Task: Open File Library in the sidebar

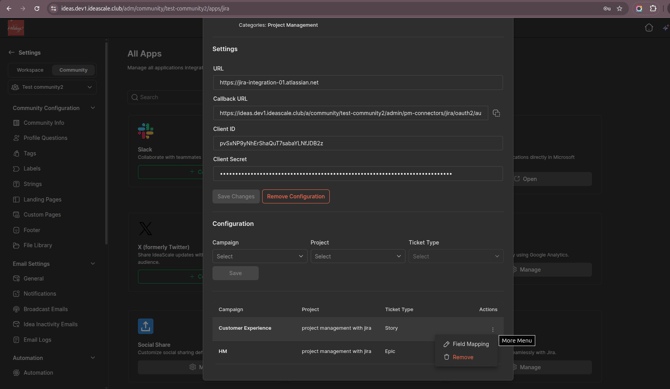Action: [38, 245]
